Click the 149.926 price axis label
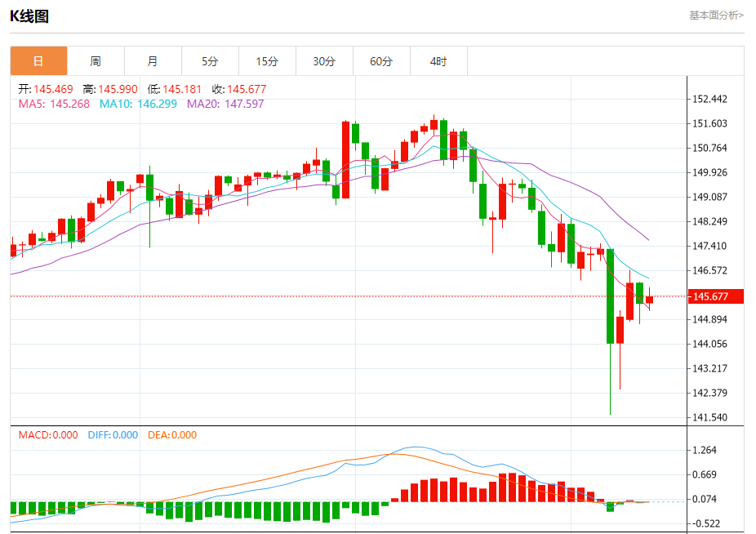Viewport: 756px width, 534px height. pyautogui.click(x=709, y=172)
